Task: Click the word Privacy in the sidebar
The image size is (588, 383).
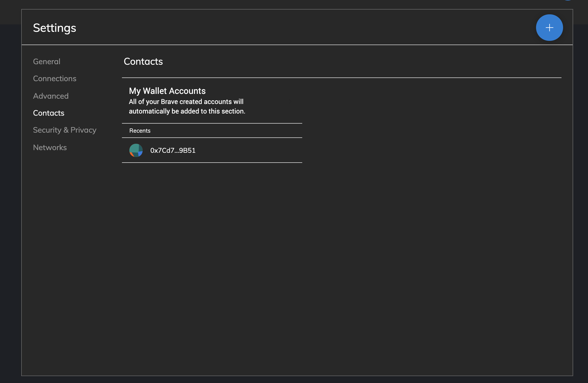Action: 83,130
